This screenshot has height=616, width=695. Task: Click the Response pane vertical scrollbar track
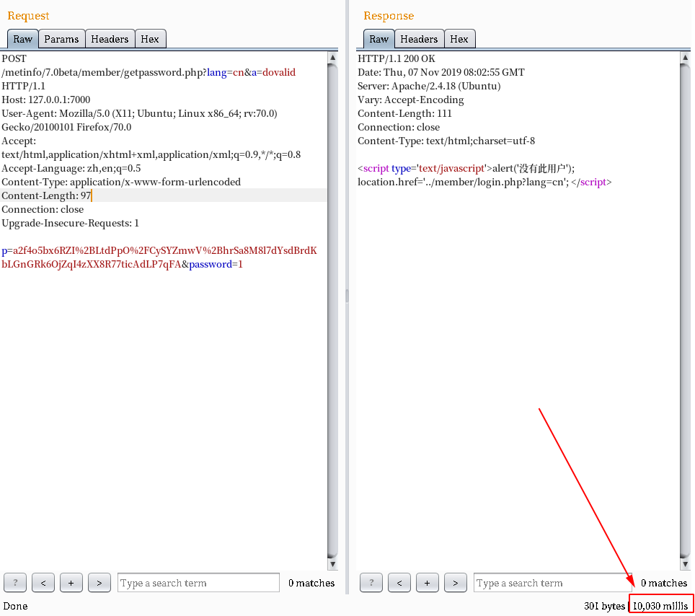pos(685,310)
